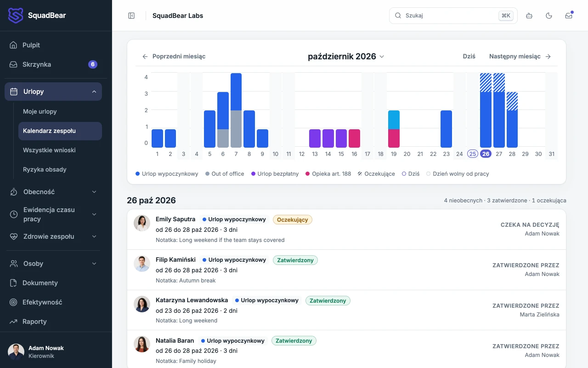Select day 19 bar in chart

coord(394,129)
